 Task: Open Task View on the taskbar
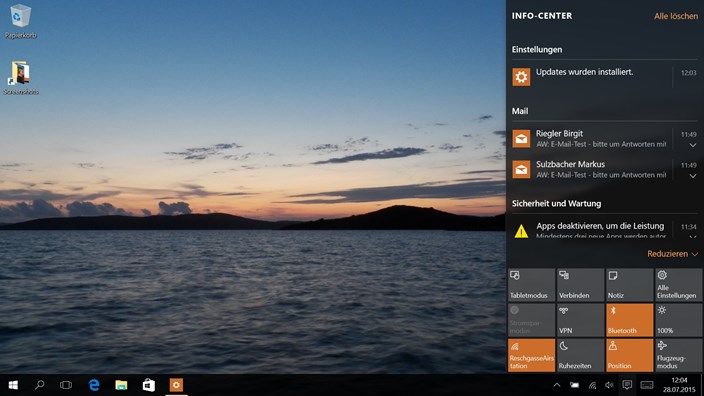[66, 385]
